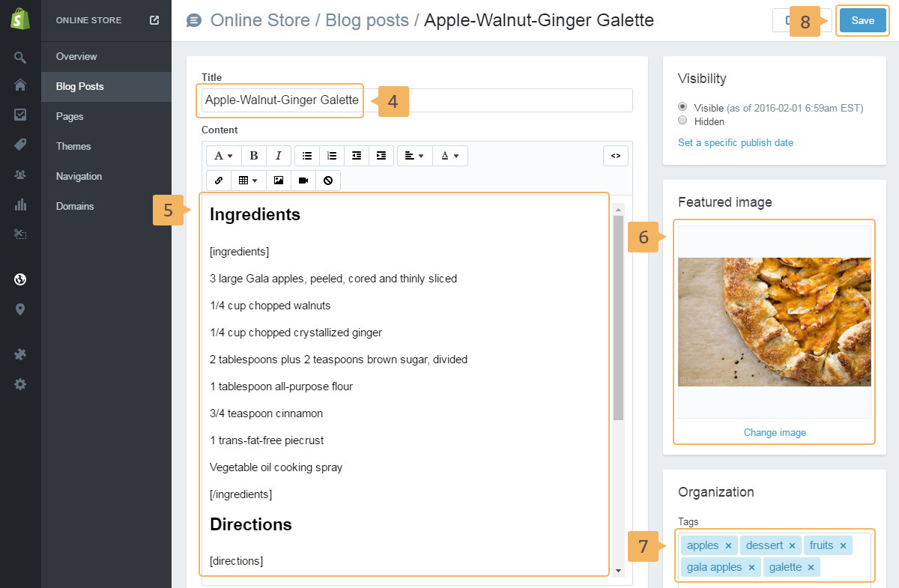Click the Save button

[x=862, y=21]
